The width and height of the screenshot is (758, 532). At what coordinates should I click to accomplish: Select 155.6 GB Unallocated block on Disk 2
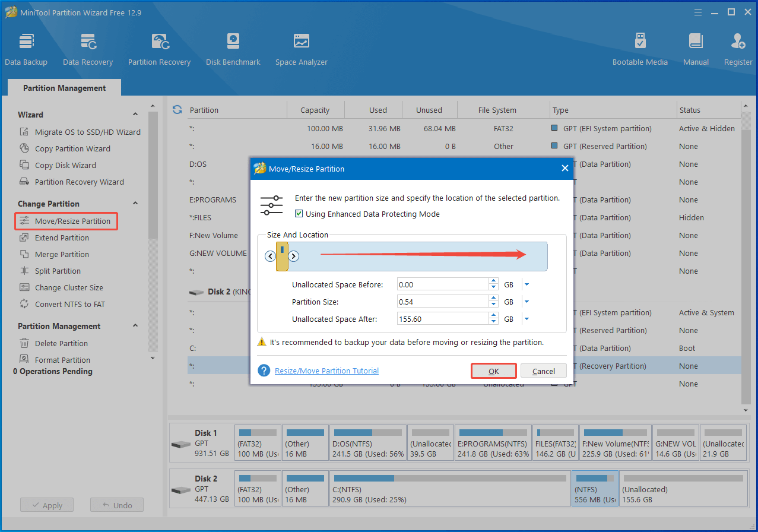(x=683, y=488)
